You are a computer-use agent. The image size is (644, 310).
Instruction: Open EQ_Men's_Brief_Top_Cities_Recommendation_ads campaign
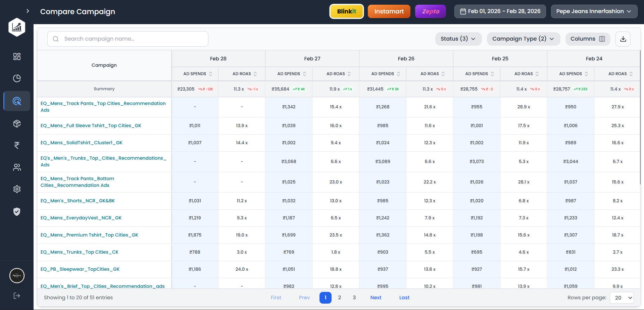[x=103, y=286]
